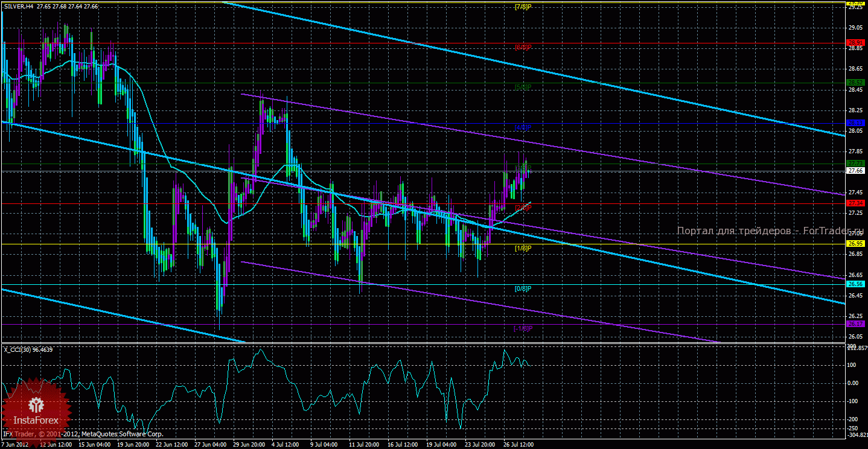
Task: Click the red 28.91 price tag
Action: point(856,42)
